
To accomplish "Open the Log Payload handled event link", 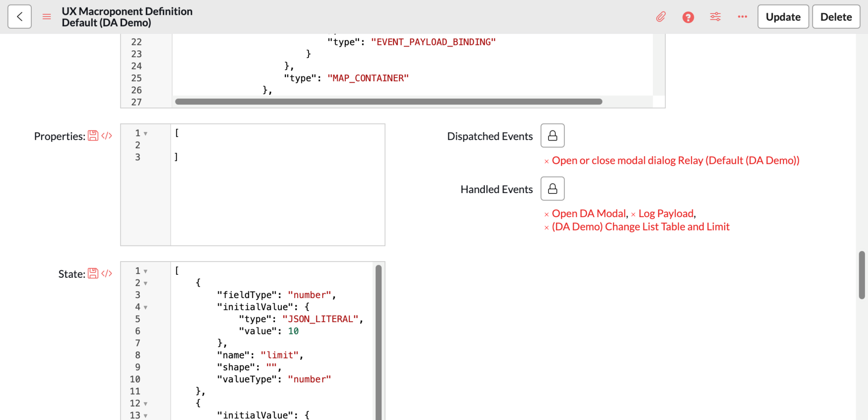I will point(665,213).
